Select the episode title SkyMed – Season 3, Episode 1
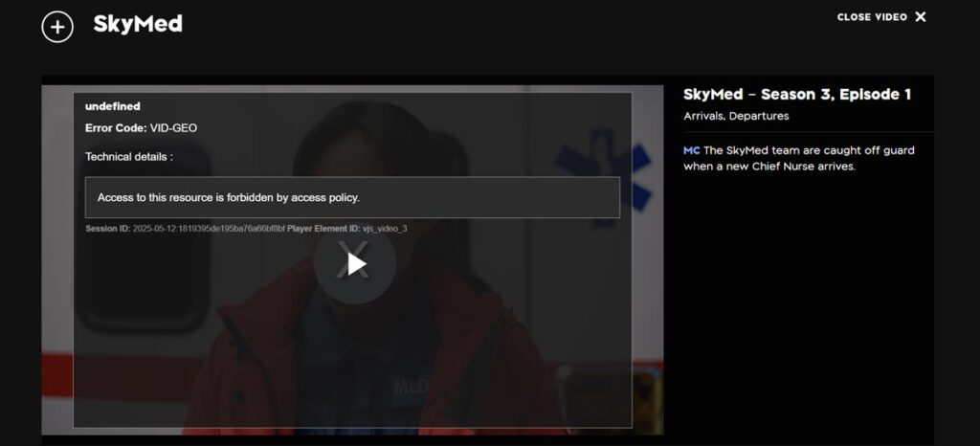The image size is (980, 446). point(797,95)
